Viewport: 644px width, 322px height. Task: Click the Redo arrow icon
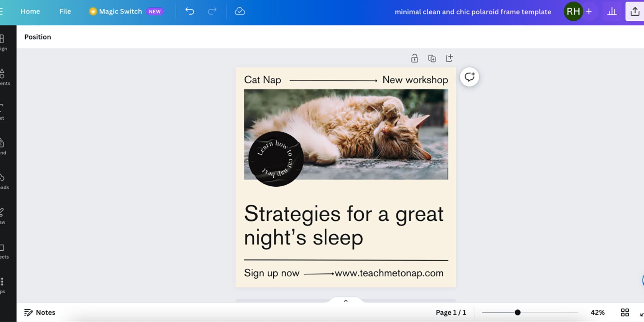point(212,11)
